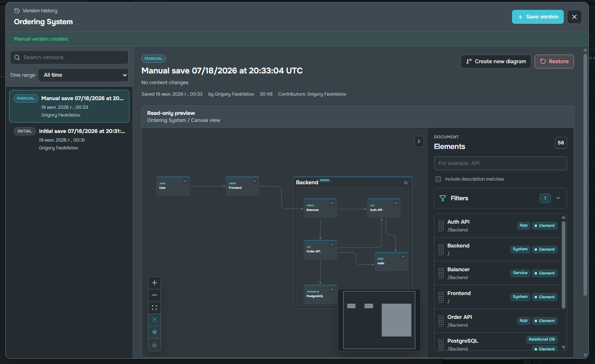Toggle visibility eye on User node
Screen dimensions: 595x364
pyautogui.click(x=185, y=181)
